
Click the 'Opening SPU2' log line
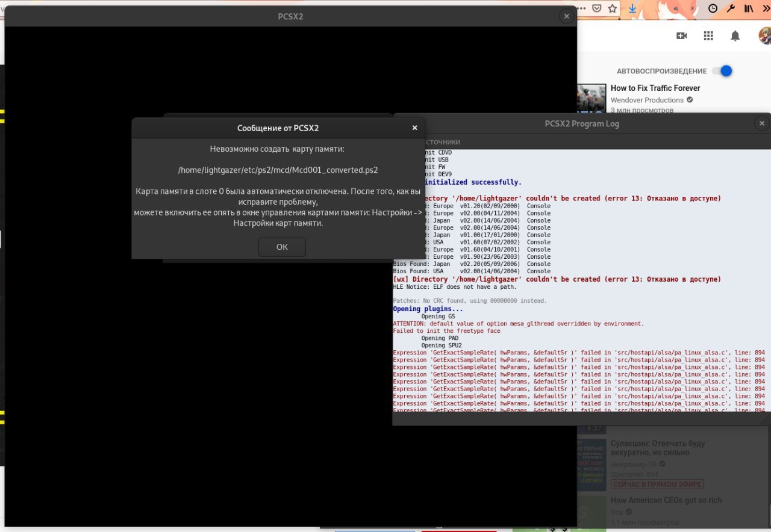(x=442, y=345)
